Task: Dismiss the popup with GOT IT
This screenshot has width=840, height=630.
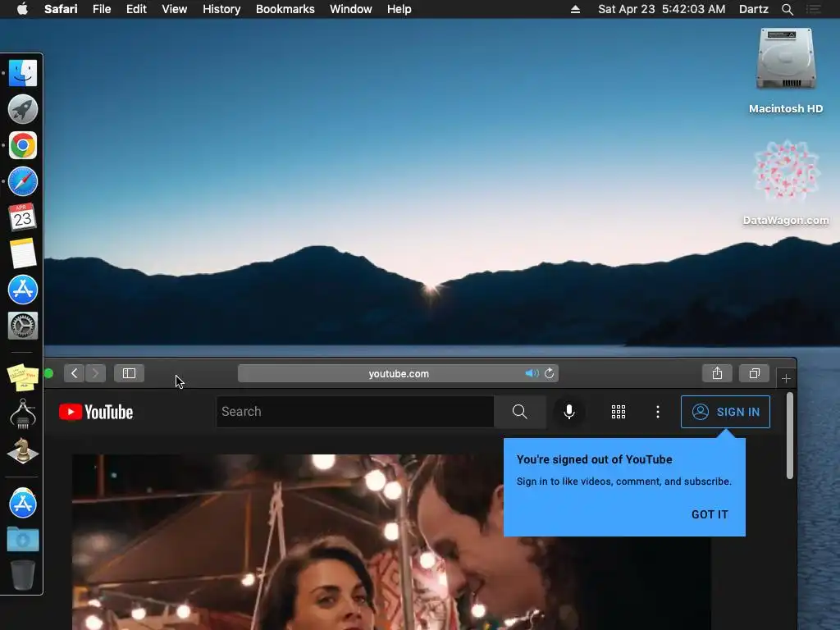Action: click(710, 514)
